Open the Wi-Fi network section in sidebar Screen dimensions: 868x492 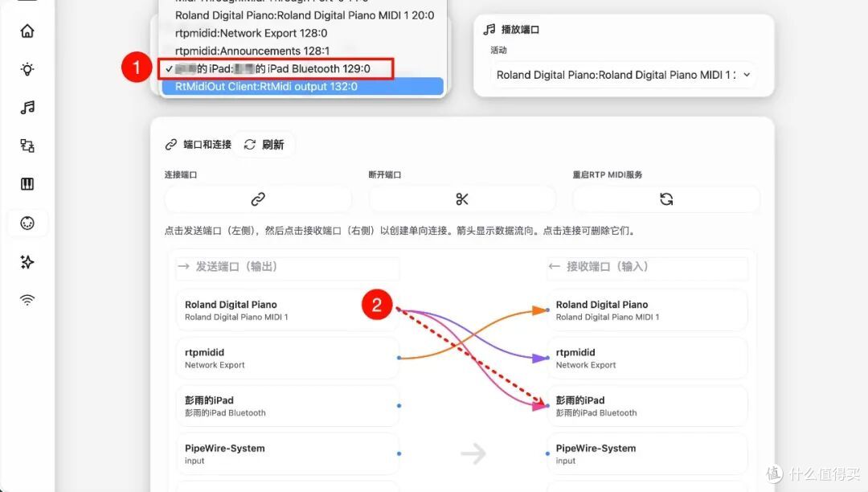(27, 300)
